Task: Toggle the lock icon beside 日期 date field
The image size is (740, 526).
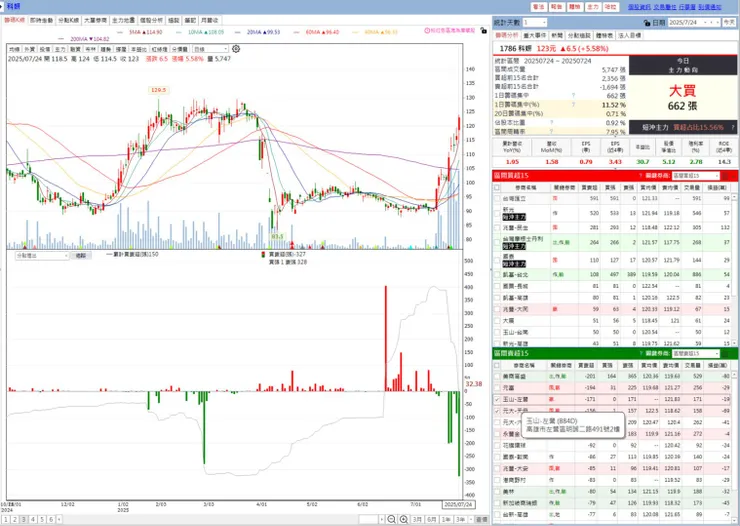Action: (647, 23)
